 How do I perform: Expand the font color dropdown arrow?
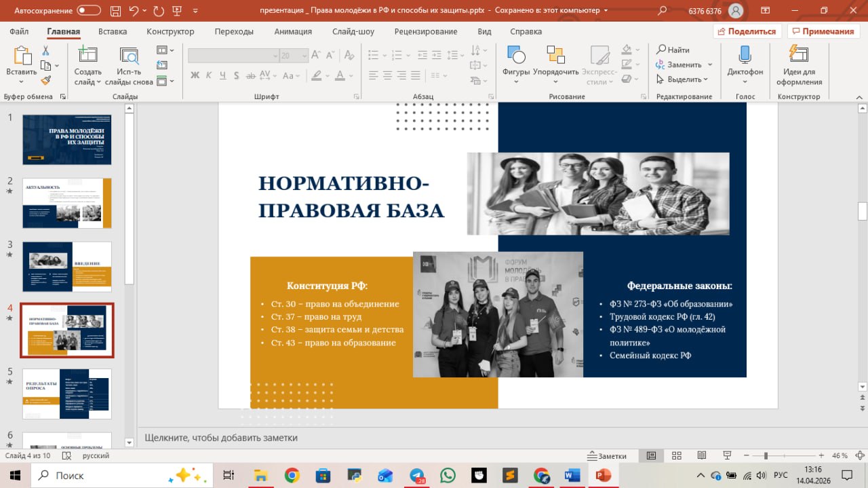pos(351,75)
